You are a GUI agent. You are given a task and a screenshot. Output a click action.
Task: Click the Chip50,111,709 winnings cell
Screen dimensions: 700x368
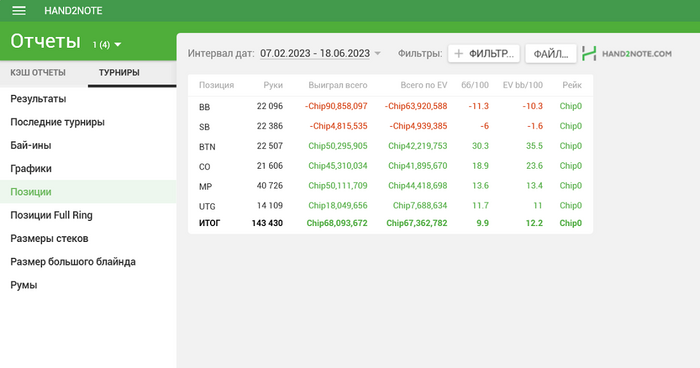(338, 186)
